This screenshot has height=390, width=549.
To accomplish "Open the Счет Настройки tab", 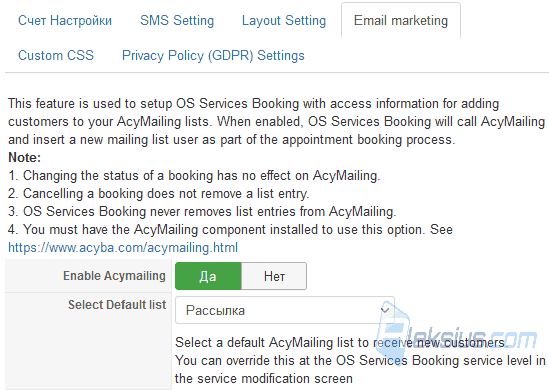I will click(x=65, y=20).
